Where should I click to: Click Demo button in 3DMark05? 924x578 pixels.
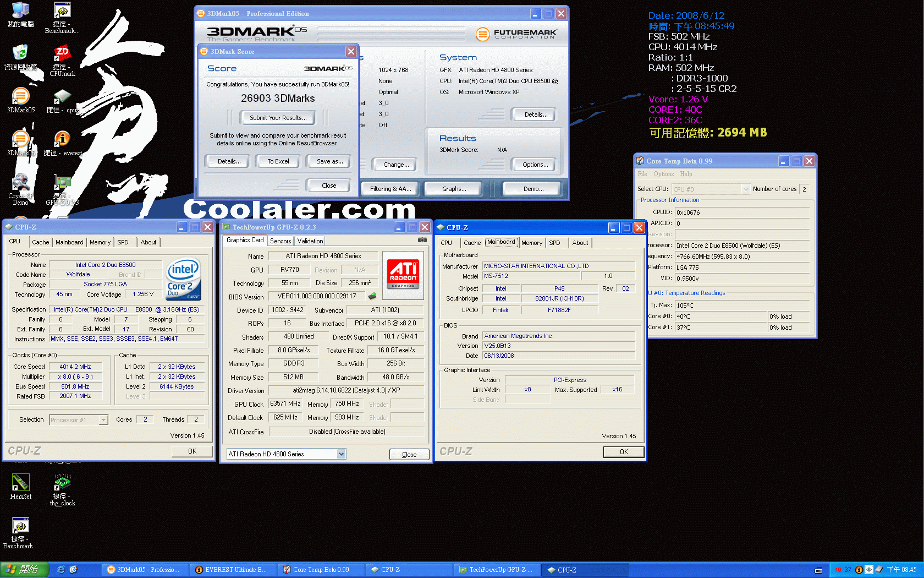533,189
